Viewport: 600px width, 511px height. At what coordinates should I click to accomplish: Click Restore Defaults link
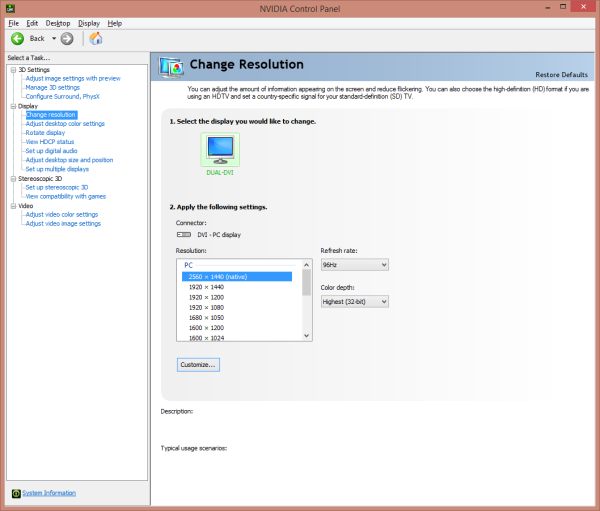(x=561, y=75)
